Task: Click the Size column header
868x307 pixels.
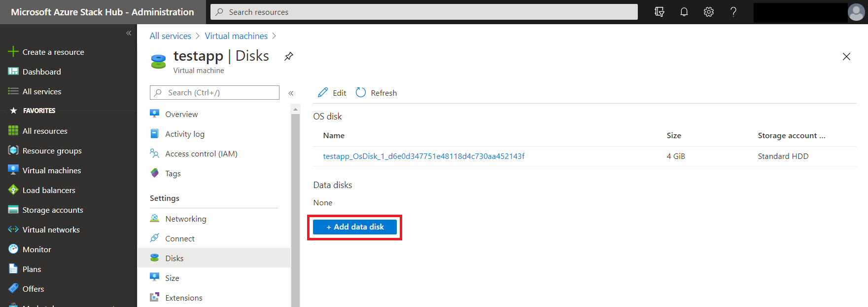Action: 674,135
